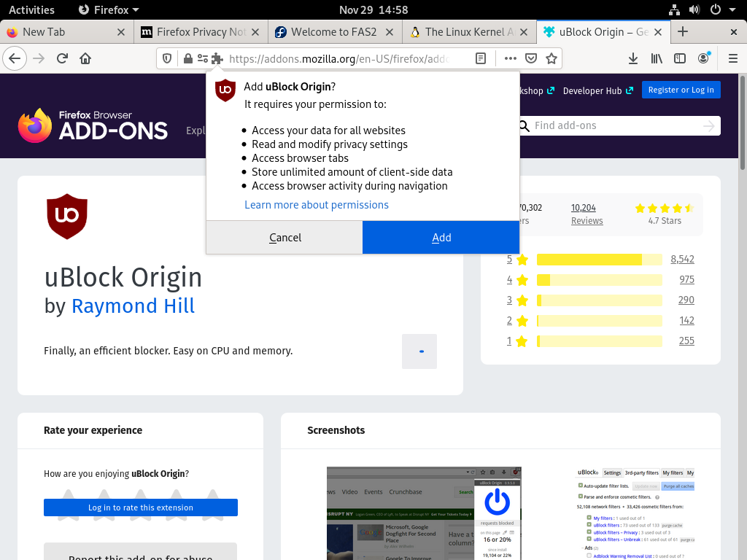Image resolution: width=747 pixels, height=560 pixels.
Task: Click the 4-star rating bar
Action: 600,280
